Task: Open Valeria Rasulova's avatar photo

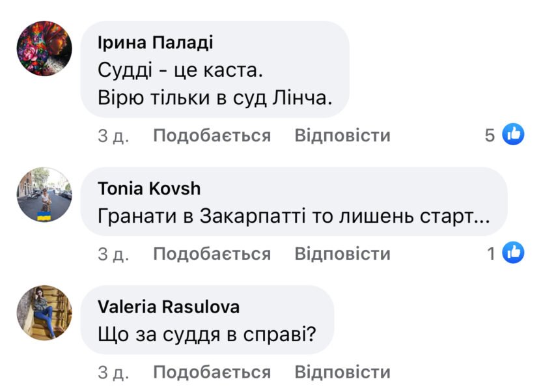Action: (x=44, y=313)
